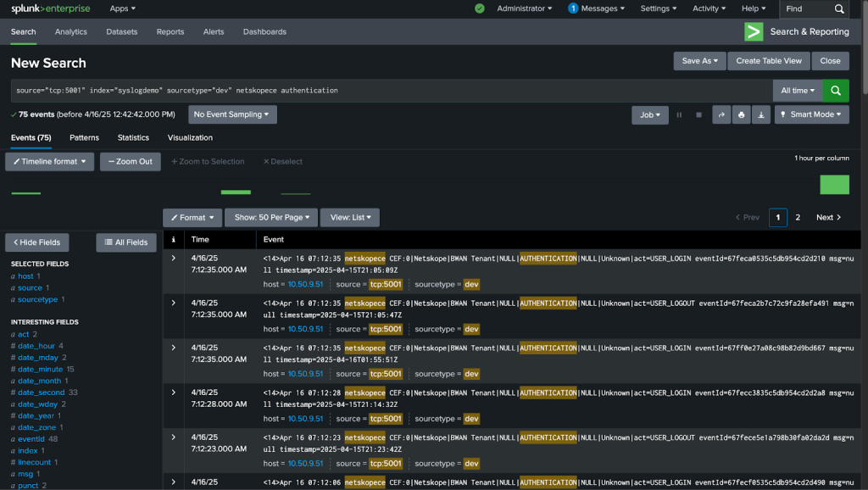Stop the search job
The image size is (868, 490).
tap(698, 114)
